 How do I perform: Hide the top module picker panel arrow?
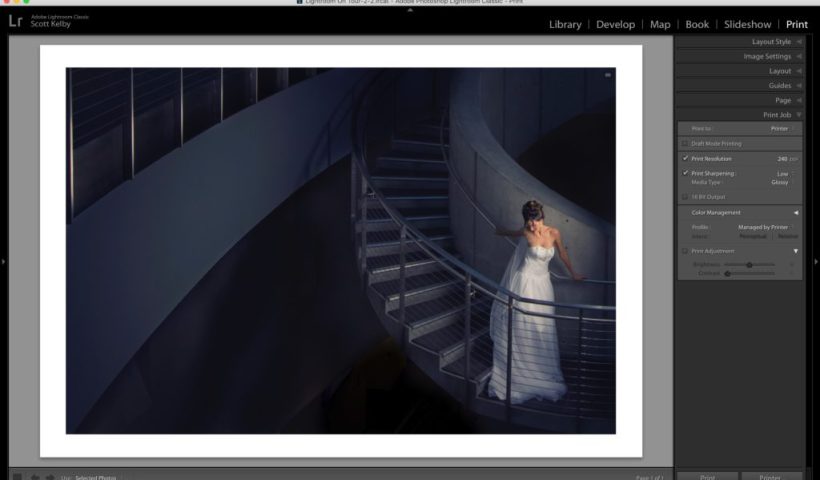click(x=410, y=10)
